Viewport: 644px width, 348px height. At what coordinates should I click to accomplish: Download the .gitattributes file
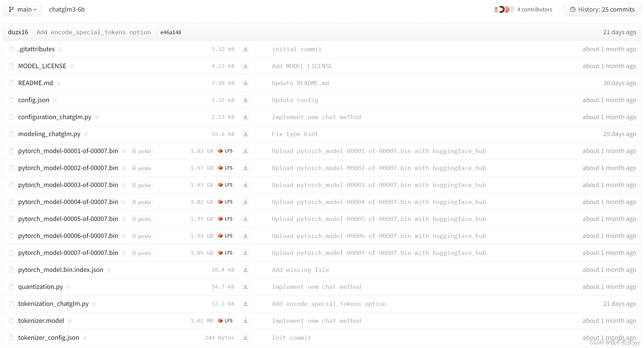[x=245, y=49]
